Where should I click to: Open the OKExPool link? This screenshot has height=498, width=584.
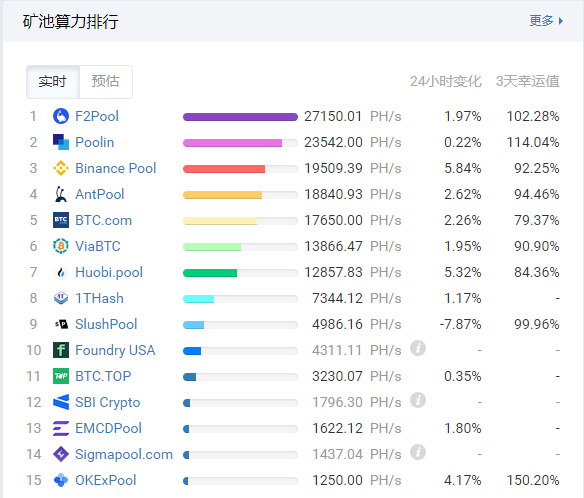[x=106, y=480]
